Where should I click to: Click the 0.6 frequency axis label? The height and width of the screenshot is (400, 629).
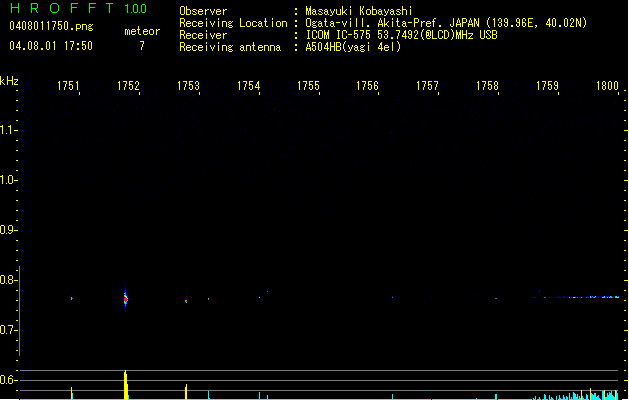coord(8,380)
